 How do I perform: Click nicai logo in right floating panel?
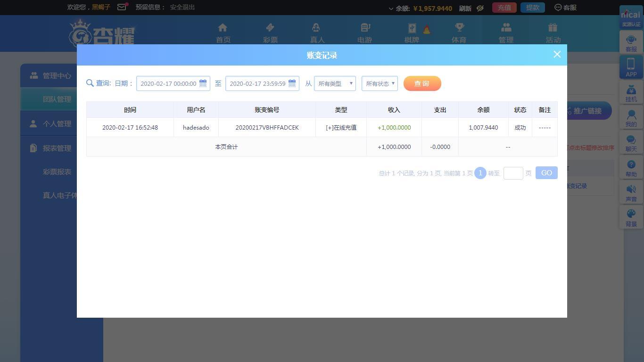click(631, 17)
